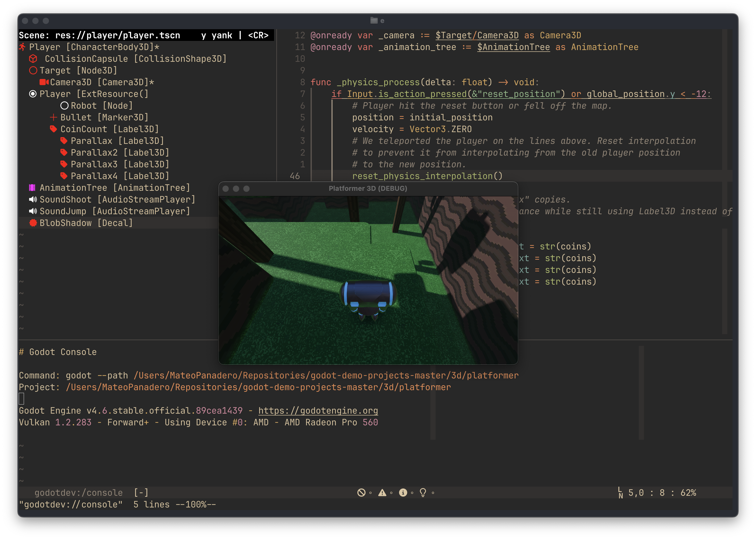Click the Bullet Marker3D cross icon
The width and height of the screenshot is (756, 539).
coord(53,117)
